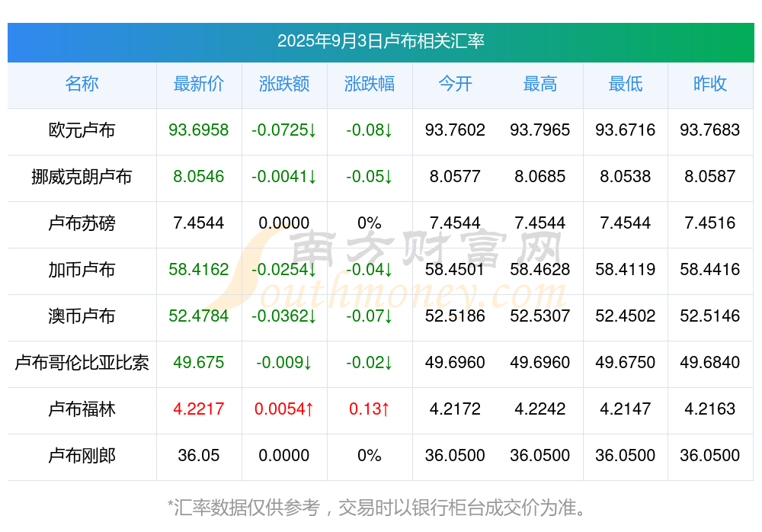
Task: Click the row name '卢布哥伦比亚比索'
Action: click(82, 363)
